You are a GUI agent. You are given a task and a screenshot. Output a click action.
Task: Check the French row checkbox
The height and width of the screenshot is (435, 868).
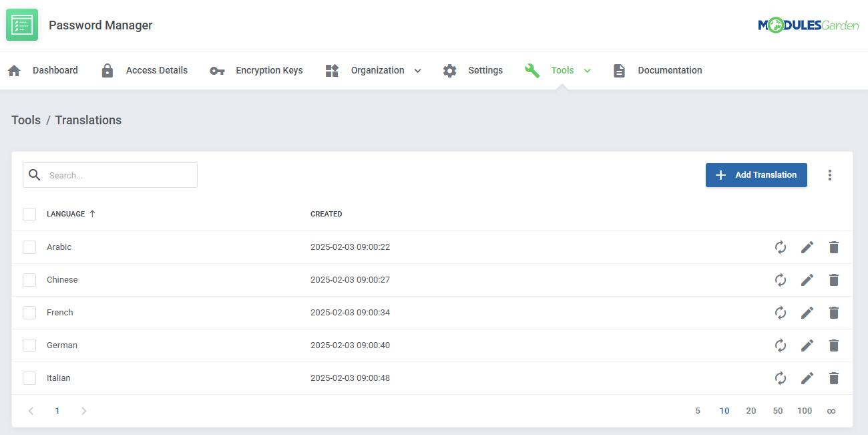pos(29,313)
